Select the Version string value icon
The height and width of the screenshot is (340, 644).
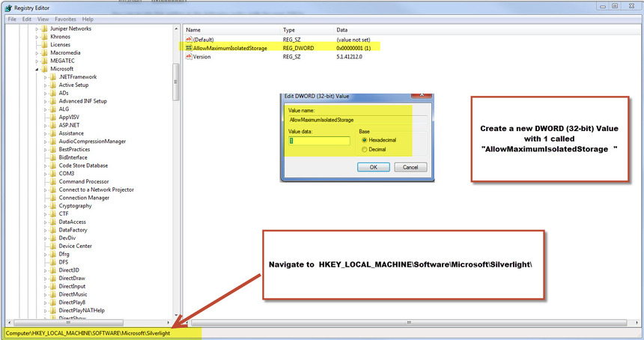pos(189,56)
